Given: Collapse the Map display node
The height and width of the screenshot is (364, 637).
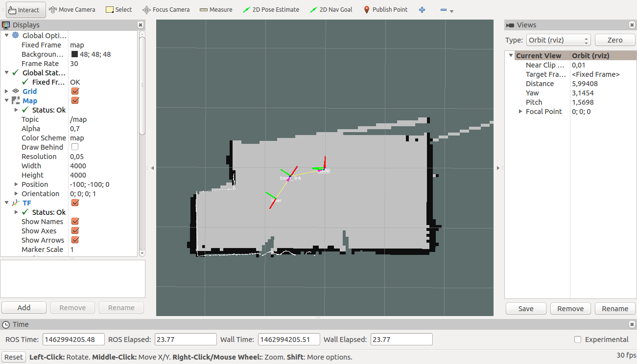Looking at the screenshot, I should click(x=6, y=101).
